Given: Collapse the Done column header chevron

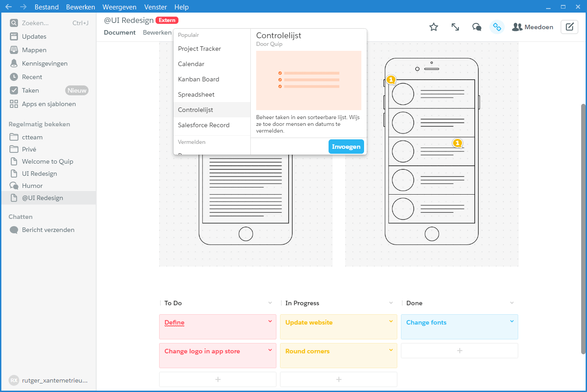Looking at the screenshot, I should click(x=511, y=303).
